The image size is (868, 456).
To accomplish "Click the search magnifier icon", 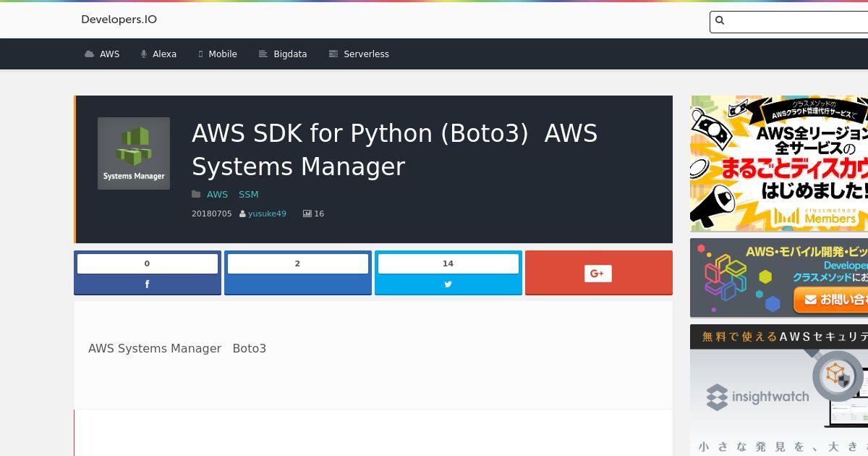I will [x=720, y=21].
